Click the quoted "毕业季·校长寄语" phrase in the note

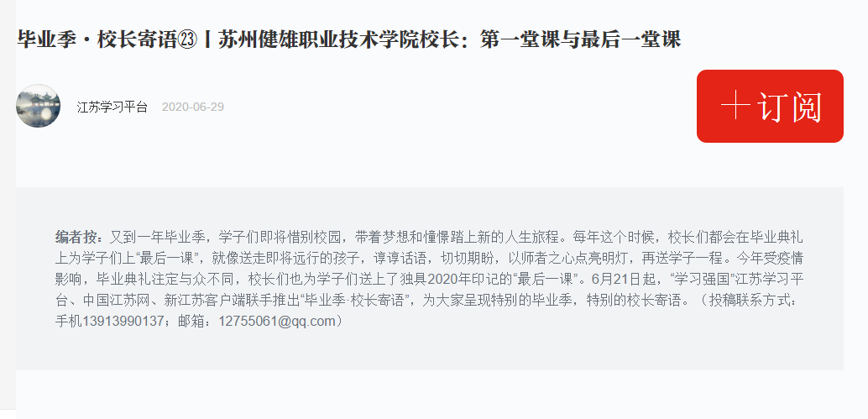331,300
